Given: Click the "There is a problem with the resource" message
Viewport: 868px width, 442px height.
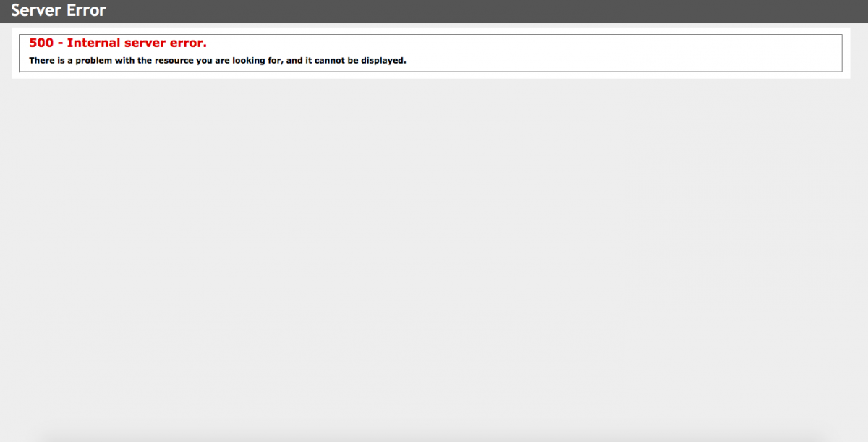Looking at the screenshot, I should tap(218, 61).
